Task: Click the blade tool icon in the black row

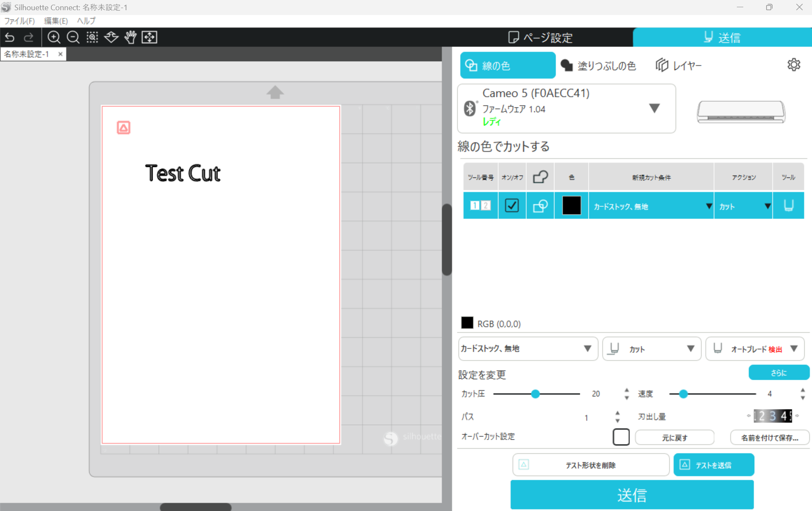Action: [788, 206]
